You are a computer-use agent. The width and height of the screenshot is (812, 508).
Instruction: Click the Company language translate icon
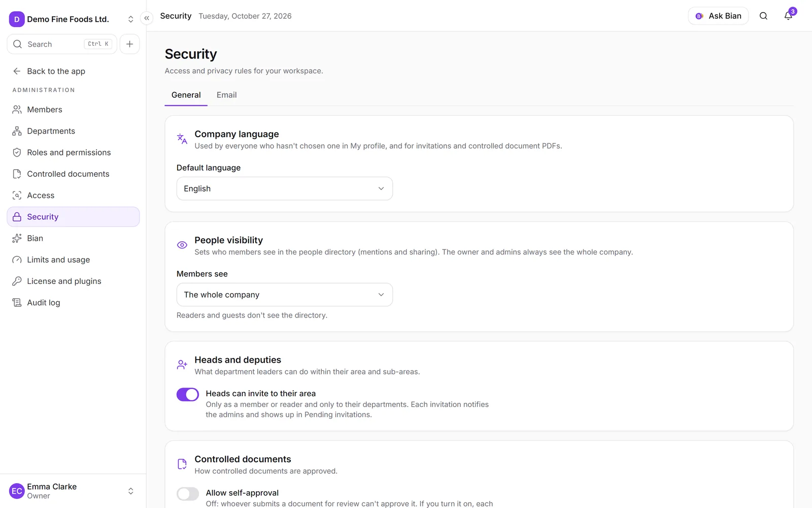[x=182, y=139]
